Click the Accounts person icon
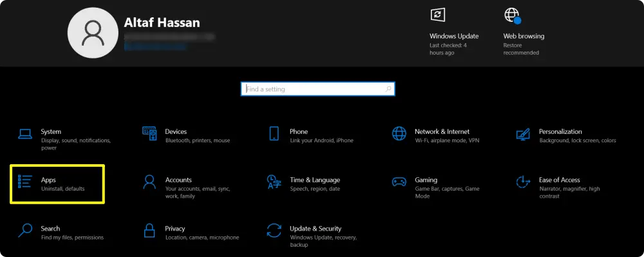The width and height of the screenshot is (644, 257). click(149, 182)
